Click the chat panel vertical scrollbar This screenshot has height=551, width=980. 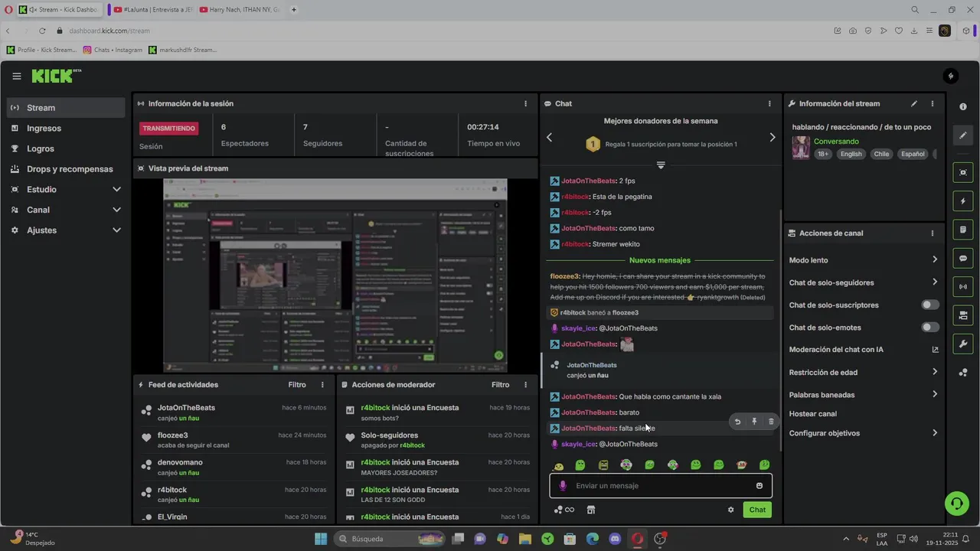pos(780,329)
